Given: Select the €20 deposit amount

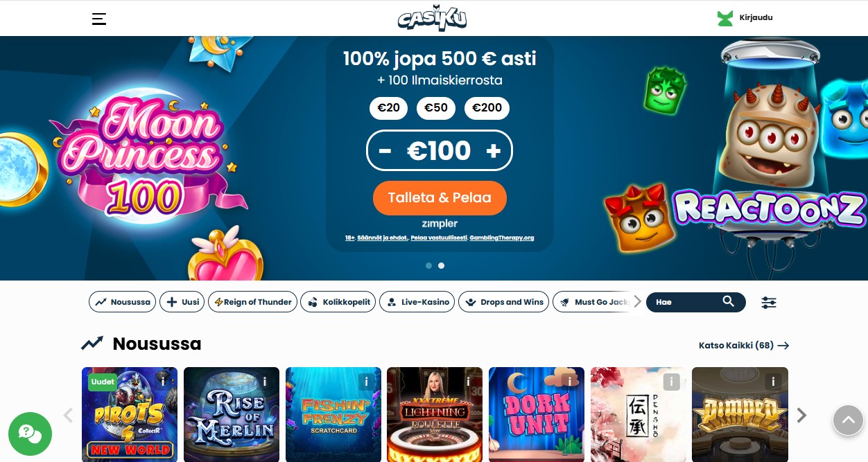Looking at the screenshot, I should pos(388,108).
